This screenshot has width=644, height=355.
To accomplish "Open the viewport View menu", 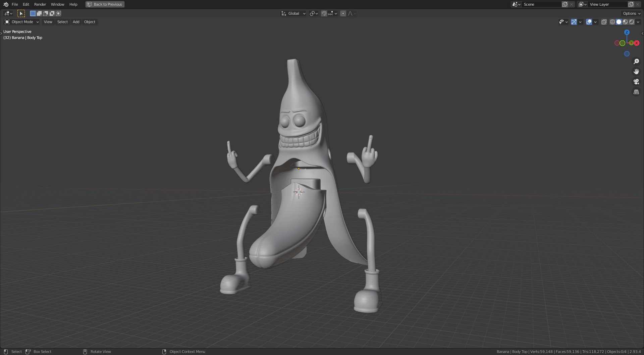I will pos(48,22).
